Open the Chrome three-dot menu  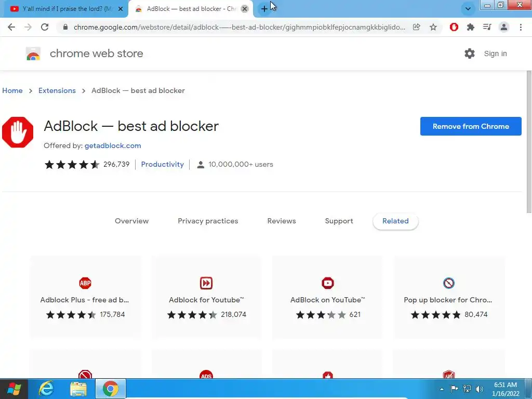521,27
